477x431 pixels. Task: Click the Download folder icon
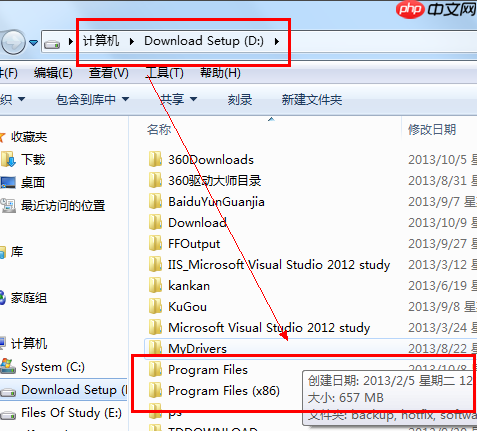(155, 222)
